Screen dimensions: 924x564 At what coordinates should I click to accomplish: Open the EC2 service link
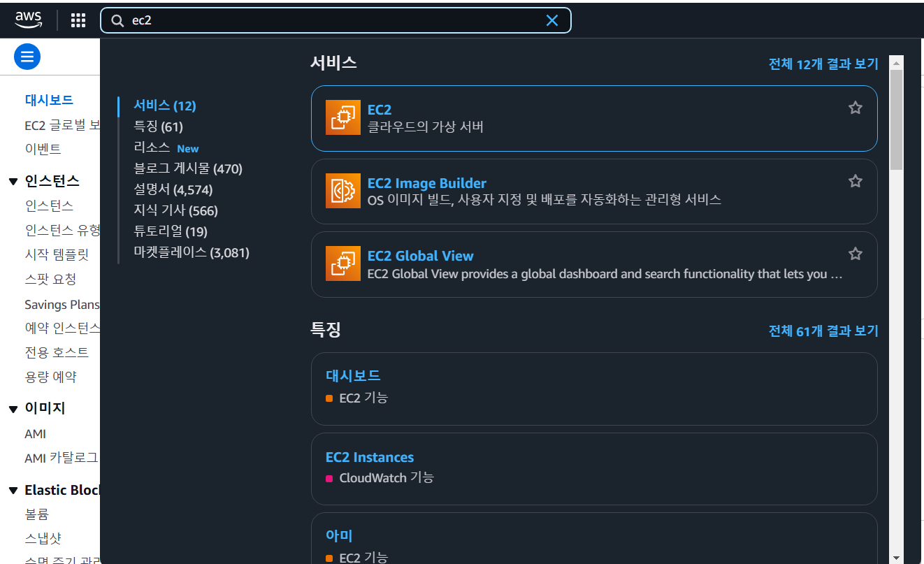coord(380,110)
